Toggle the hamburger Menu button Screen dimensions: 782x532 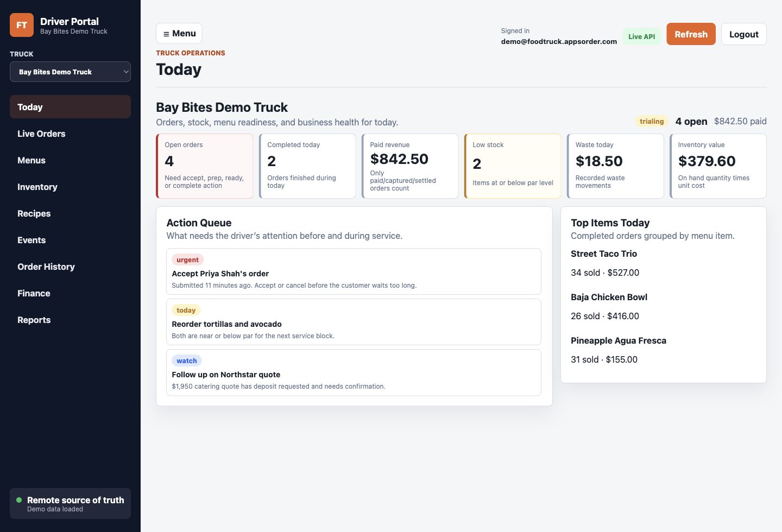[179, 33]
